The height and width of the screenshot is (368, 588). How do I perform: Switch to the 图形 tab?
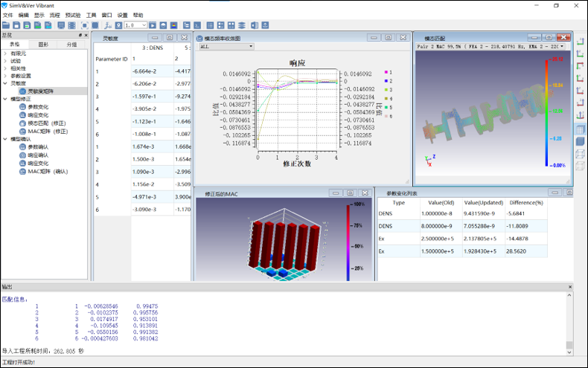point(43,45)
